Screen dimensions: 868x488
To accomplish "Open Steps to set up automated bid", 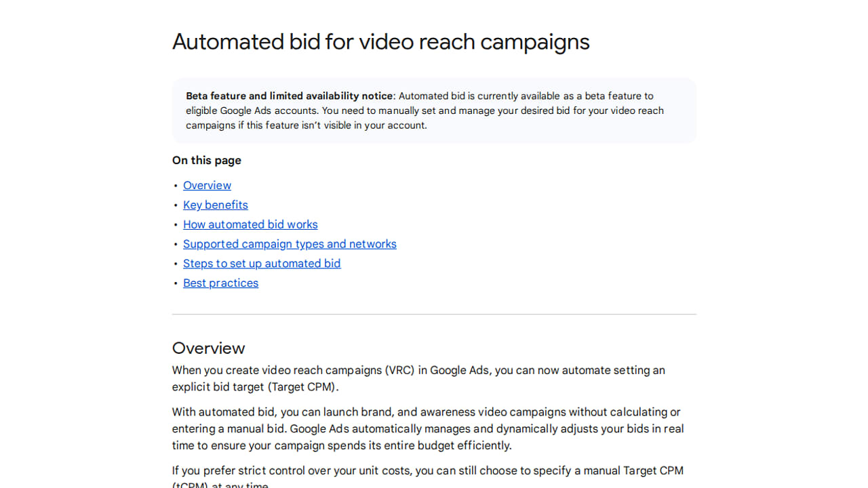I will point(262,264).
